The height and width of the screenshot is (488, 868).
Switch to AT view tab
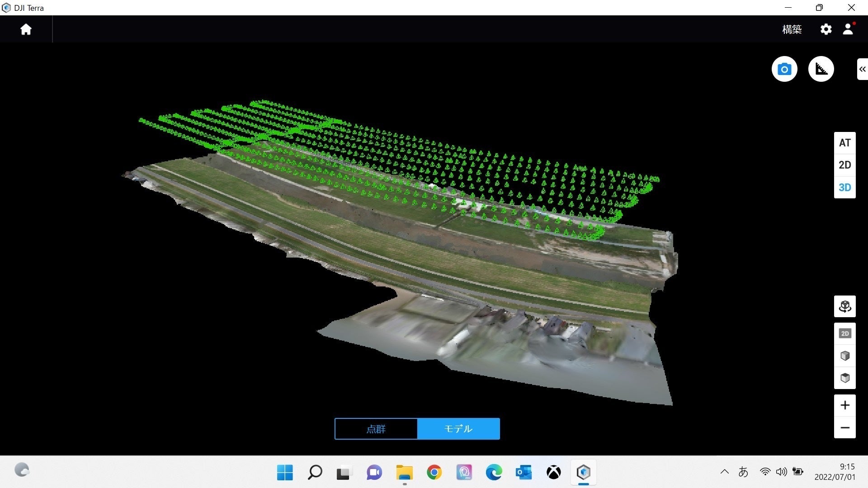(x=844, y=143)
